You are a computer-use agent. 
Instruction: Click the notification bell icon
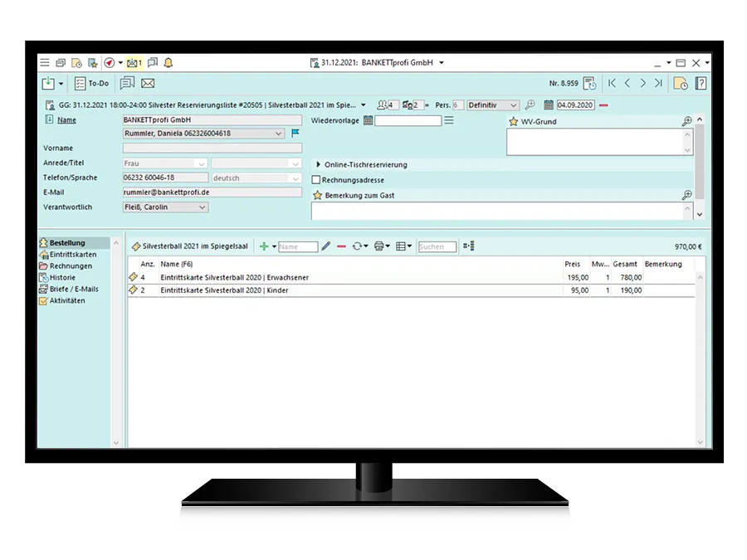(x=168, y=63)
